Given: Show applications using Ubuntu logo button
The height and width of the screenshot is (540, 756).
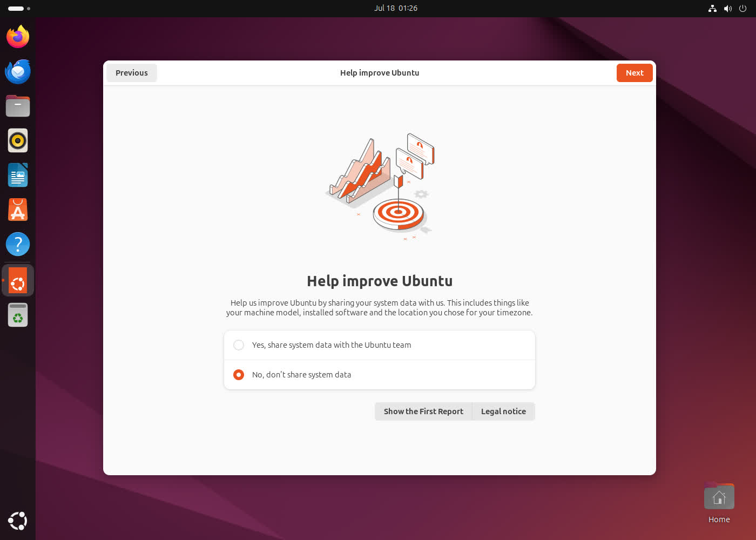Looking at the screenshot, I should click(x=18, y=521).
